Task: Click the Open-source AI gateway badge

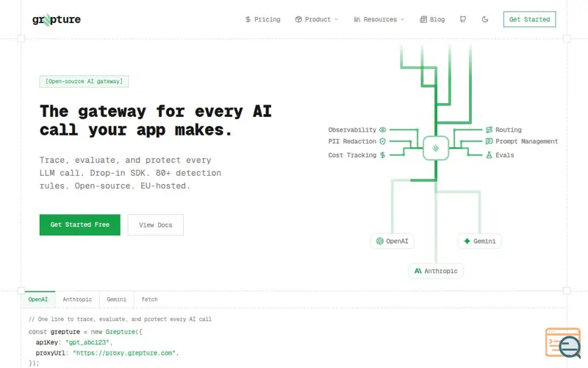Action: [x=84, y=82]
